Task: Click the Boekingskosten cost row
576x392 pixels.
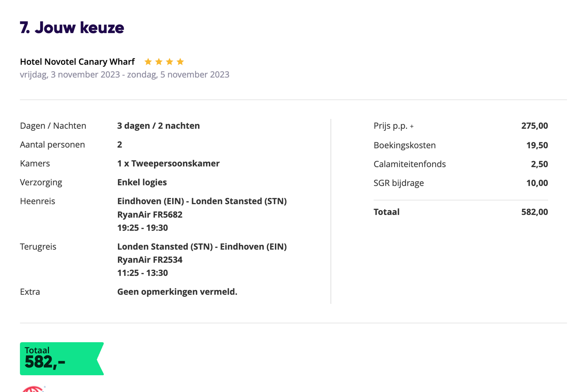Action: [x=461, y=145]
